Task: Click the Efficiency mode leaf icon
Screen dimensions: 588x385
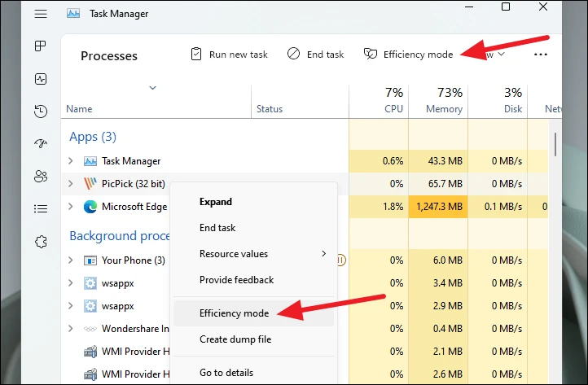Action: (370, 54)
